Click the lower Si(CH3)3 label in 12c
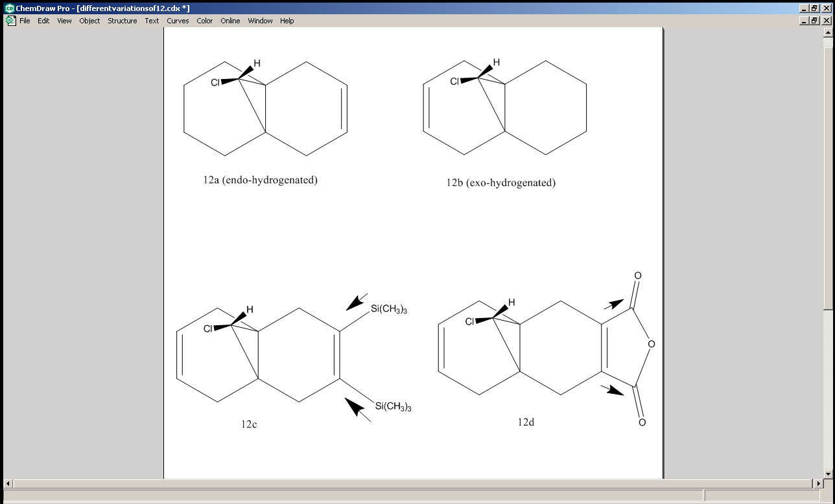Screen dimensions: 835x504 [394, 407]
